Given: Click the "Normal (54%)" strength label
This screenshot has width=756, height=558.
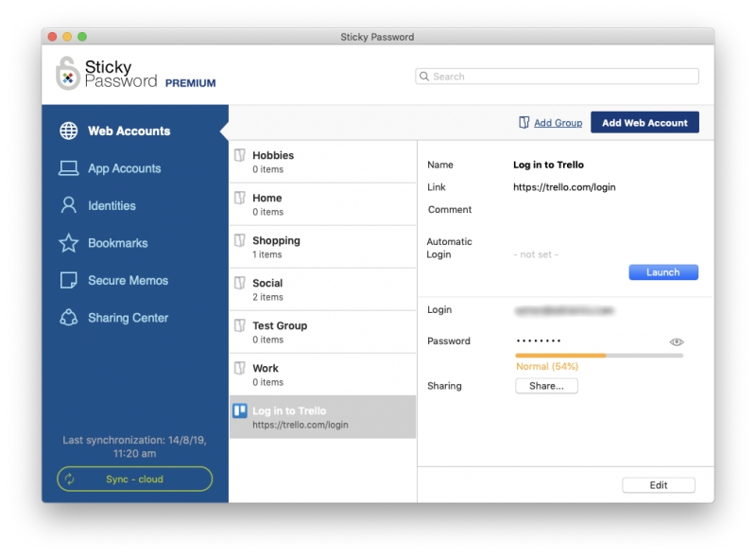Looking at the screenshot, I should click(547, 366).
